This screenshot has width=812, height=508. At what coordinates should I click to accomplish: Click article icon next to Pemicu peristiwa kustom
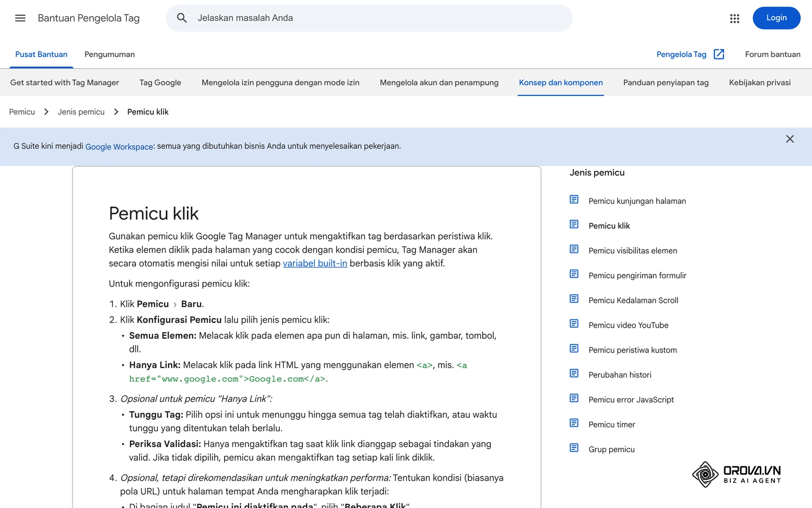574,349
